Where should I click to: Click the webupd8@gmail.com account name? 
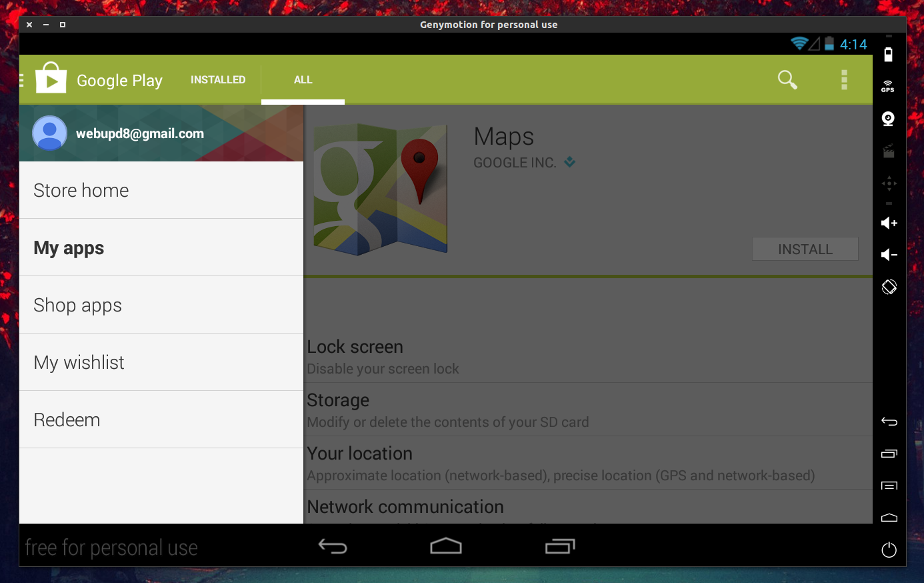pos(140,133)
